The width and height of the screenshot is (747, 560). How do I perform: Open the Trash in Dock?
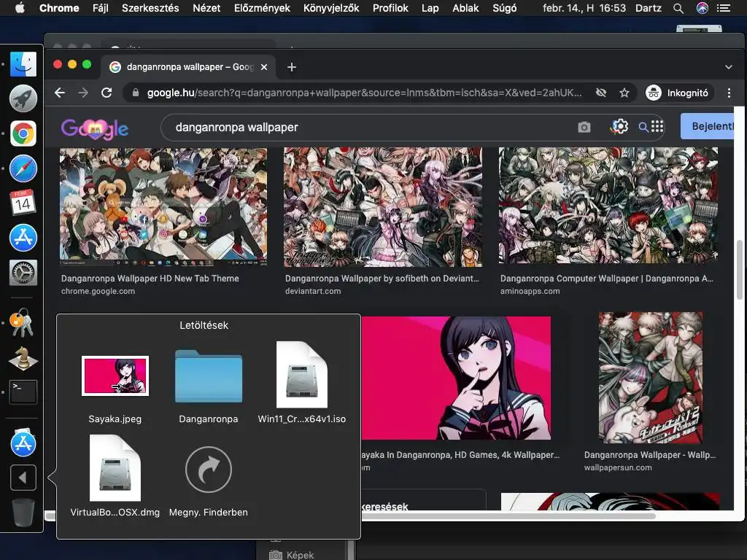click(23, 513)
